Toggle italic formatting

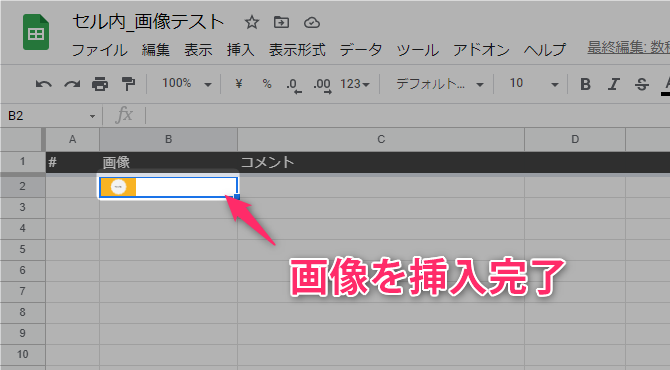(x=614, y=84)
